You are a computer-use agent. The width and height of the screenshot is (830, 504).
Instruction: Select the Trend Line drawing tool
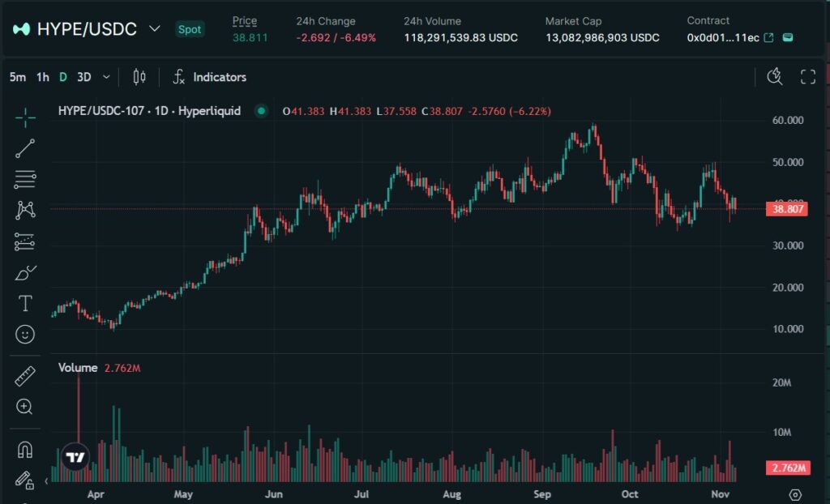click(x=24, y=147)
